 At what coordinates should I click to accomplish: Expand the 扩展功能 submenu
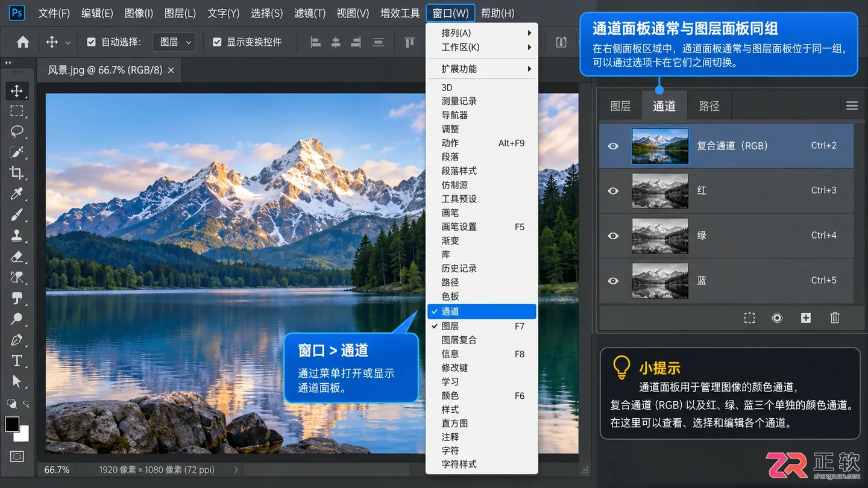(x=482, y=69)
